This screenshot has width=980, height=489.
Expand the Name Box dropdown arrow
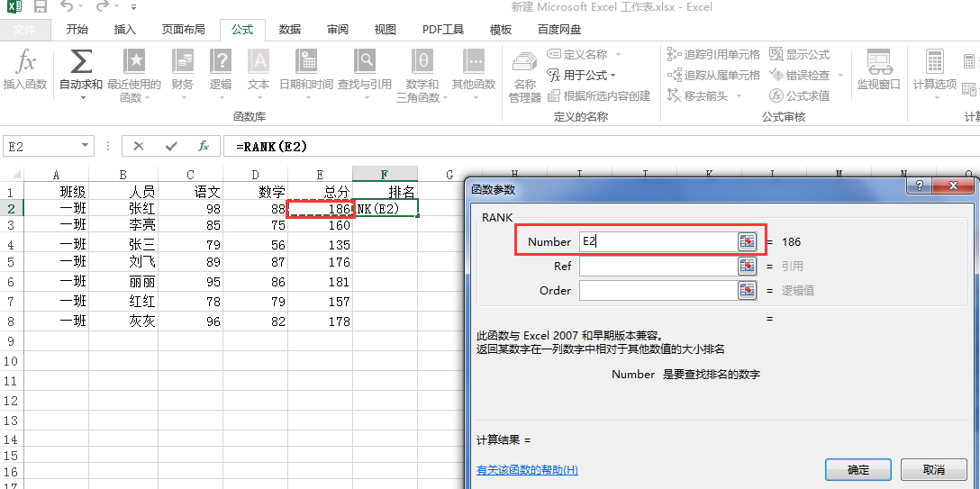[85, 146]
